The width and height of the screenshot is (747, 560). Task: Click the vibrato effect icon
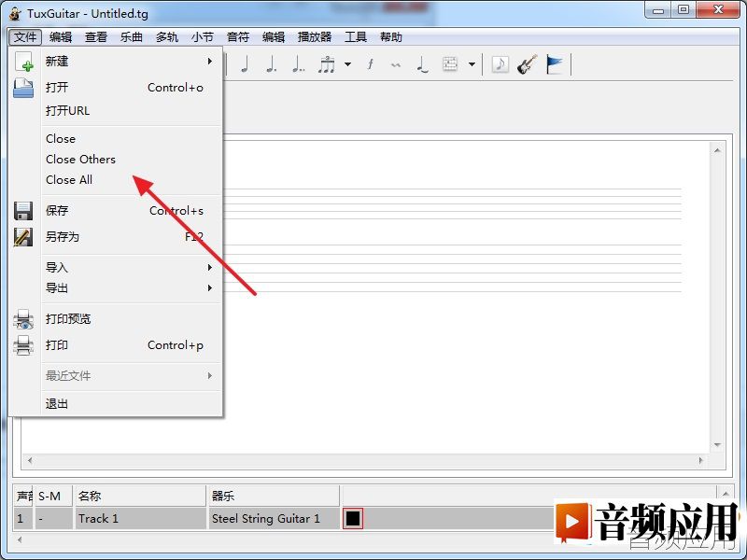[x=395, y=64]
